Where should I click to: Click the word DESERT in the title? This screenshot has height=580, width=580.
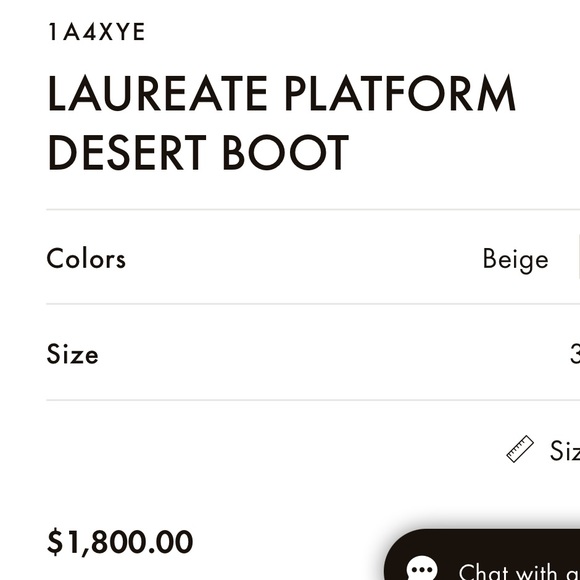127,152
